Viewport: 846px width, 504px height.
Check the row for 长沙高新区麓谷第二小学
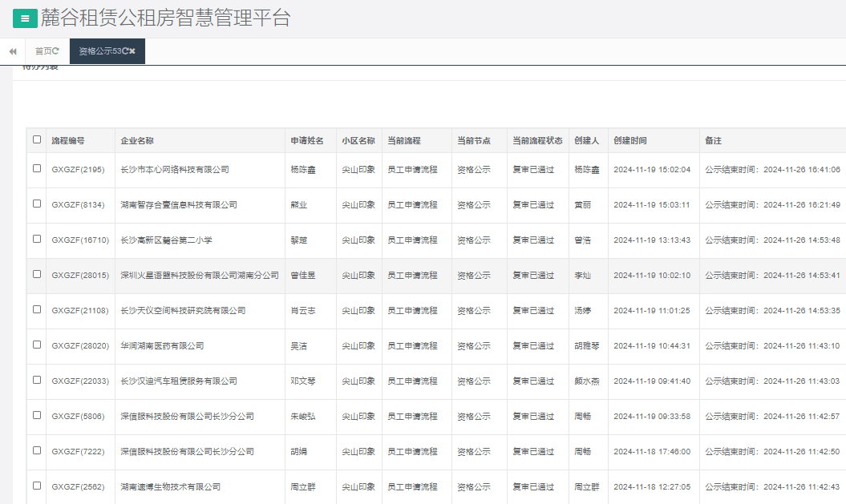click(x=36, y=240)
